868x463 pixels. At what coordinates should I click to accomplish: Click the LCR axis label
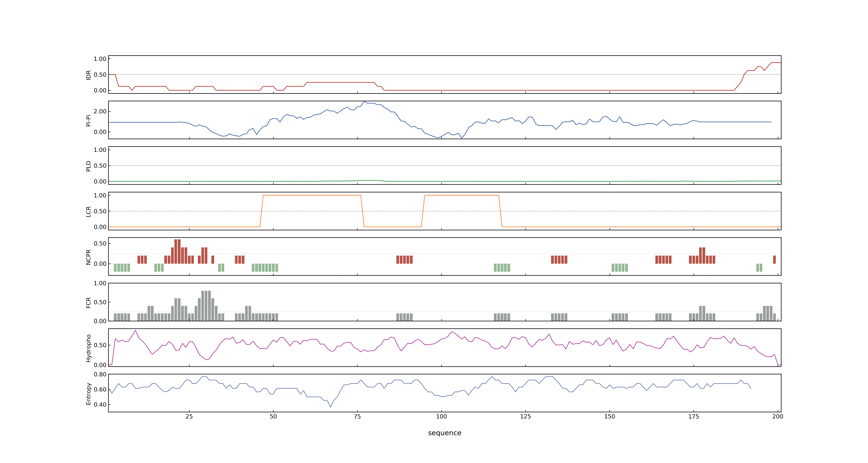[x=88, y=211]
